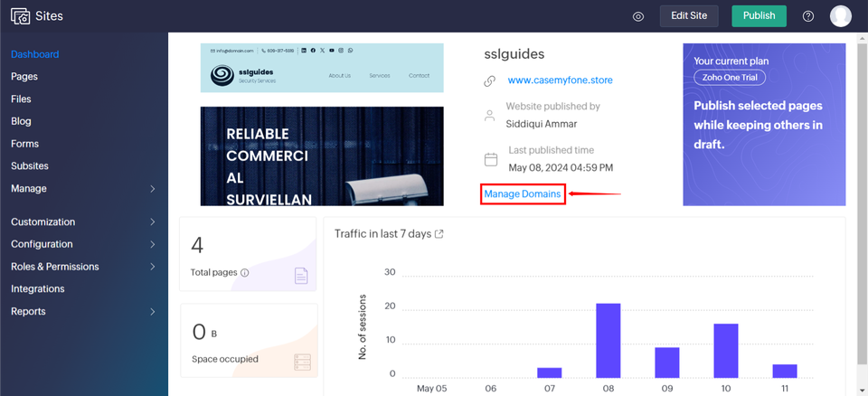Screen dimensions: 868x396
Task: Open site preview eye icon
Action: pos(638,16)
